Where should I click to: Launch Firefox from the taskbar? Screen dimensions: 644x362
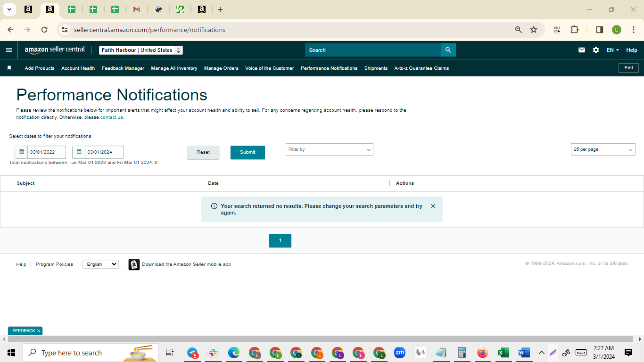[x=482, y=353]
